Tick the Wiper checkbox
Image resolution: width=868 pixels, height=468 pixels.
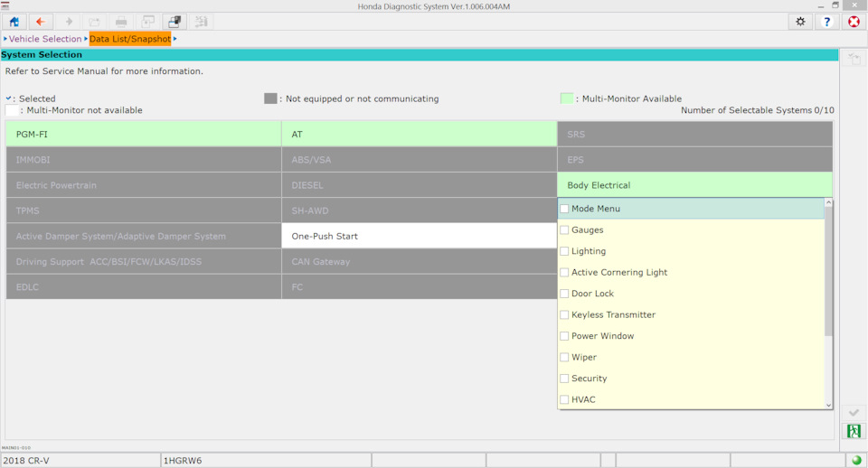564,358
